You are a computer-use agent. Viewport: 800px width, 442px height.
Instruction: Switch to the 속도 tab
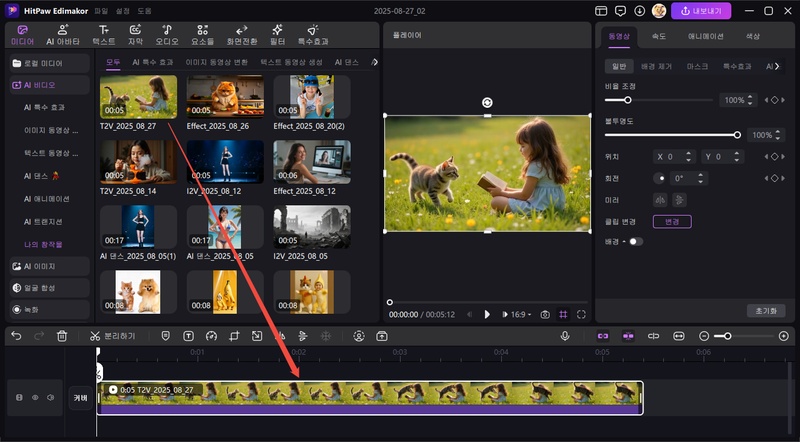pyautogui.click(x=659, y=36)
